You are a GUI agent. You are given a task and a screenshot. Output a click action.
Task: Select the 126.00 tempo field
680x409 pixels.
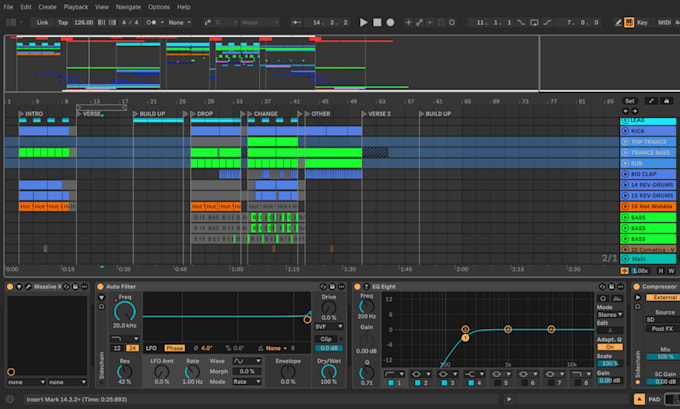pos(84,22)
